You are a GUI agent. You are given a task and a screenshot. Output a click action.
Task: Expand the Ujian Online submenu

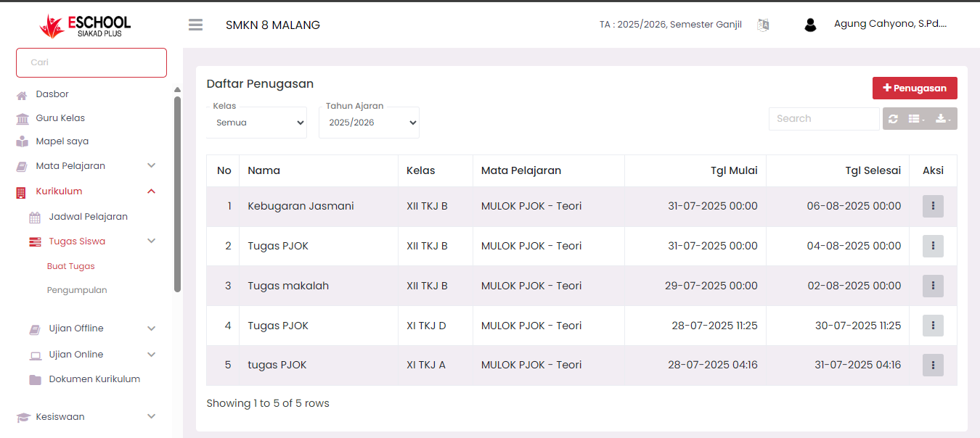[151, 355]
